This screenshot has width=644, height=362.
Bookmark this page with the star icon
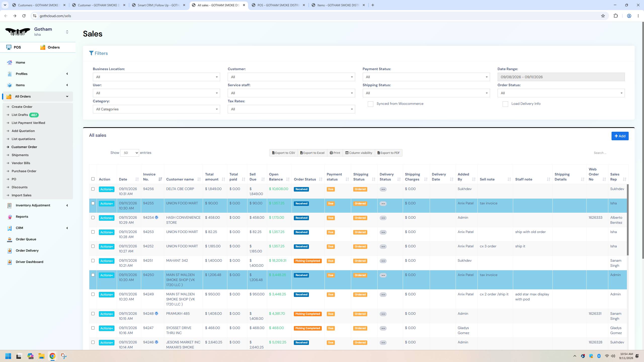coord(603,16)
